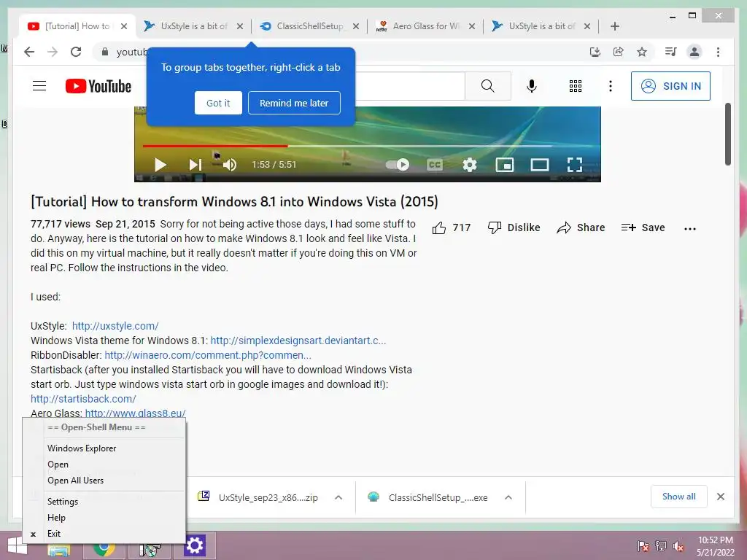Share this page icon
Viewport: 747px width, 560px height.
619,52
